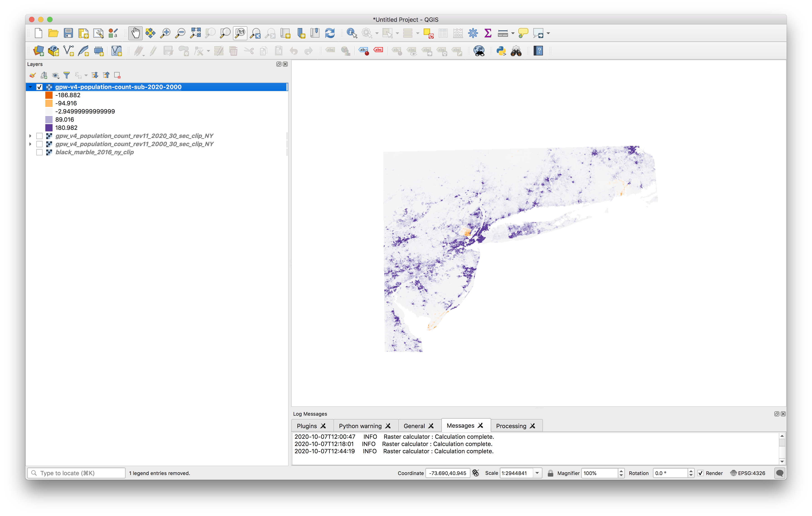Click the filter legend funnel icon

tap(67, 75)
